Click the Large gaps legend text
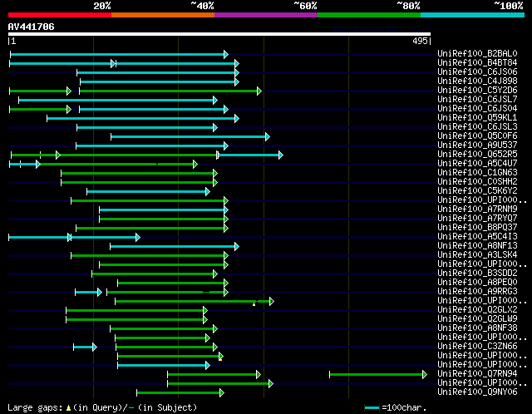Viewport: 532px width, 414px height. (102, 407)
